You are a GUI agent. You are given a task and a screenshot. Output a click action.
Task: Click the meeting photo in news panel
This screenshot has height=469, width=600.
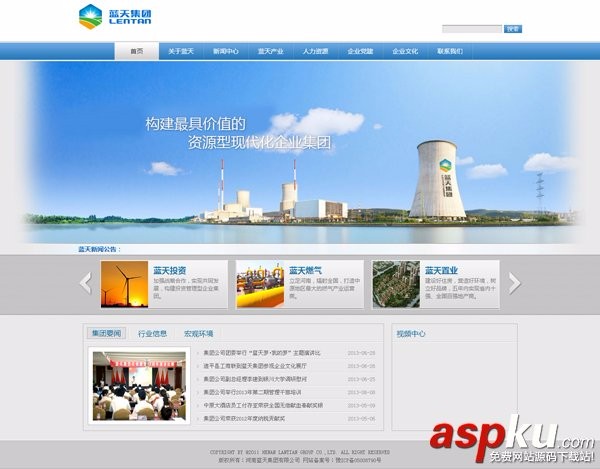pos(139,386)
